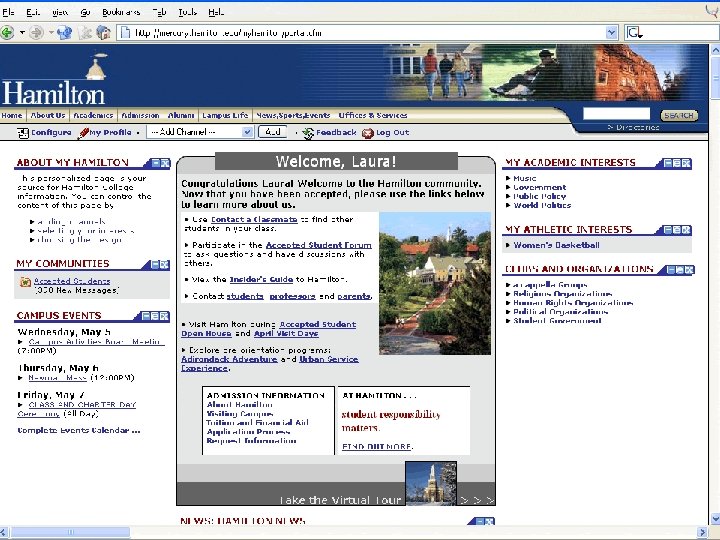Minimize the About My Hamilton panel
The height and width of the screenshot is (540, 720).
point(156,163)
